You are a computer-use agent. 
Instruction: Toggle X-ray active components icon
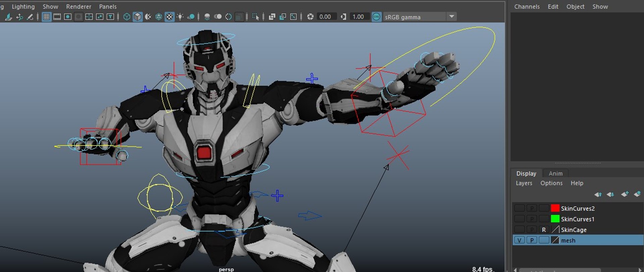(x=283, y=17)
